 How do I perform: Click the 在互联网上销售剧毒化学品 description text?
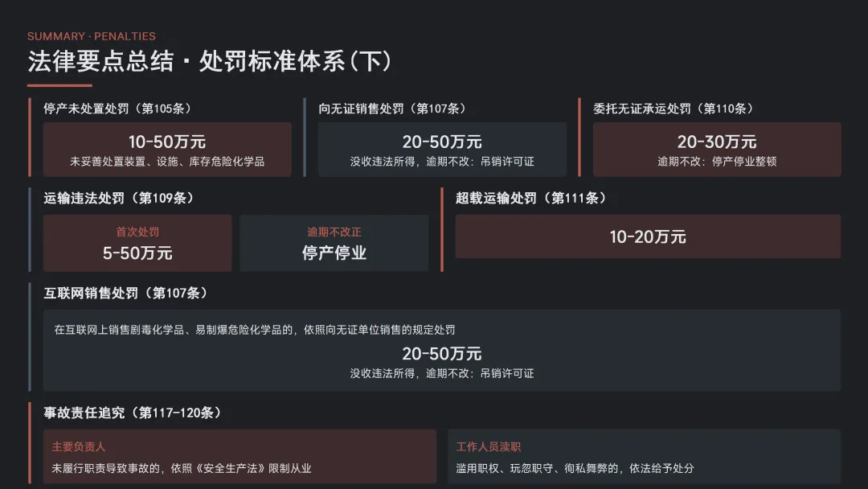(x=255, y=330)
